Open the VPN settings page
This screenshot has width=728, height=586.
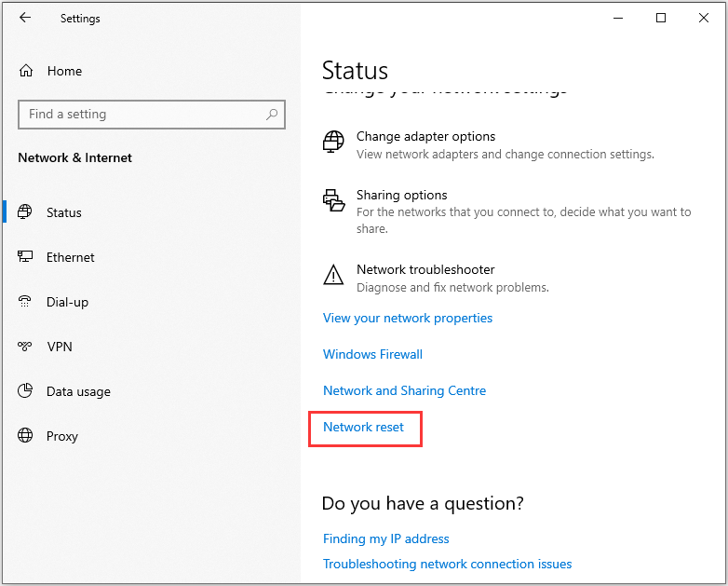point(60,347)
